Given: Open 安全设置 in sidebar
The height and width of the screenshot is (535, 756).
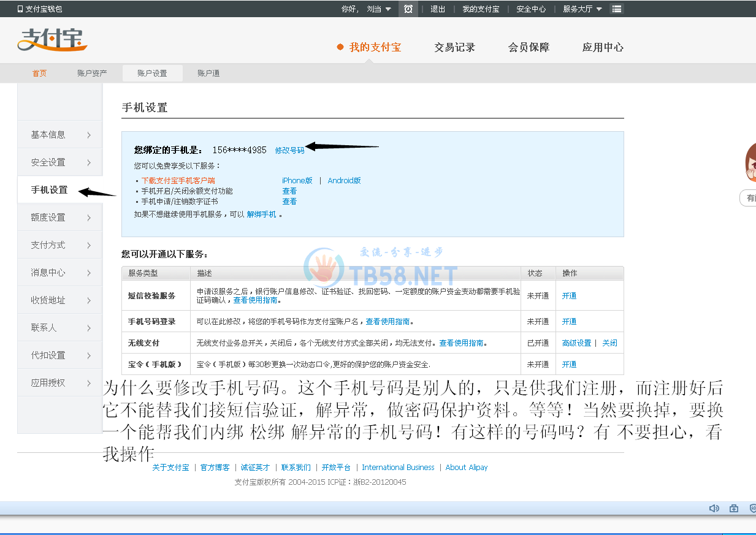Looking at the screenshot, I should [x=60, y=162].
